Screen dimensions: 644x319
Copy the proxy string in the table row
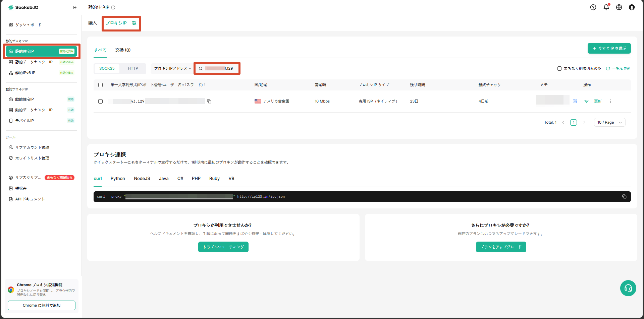click(x=209, y=101)
